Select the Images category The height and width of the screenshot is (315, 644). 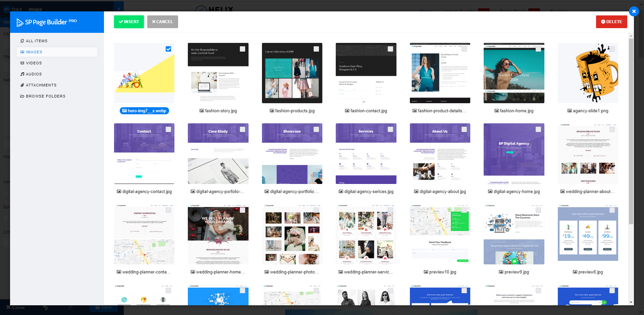pyautogui.click(x=57, y=52)
